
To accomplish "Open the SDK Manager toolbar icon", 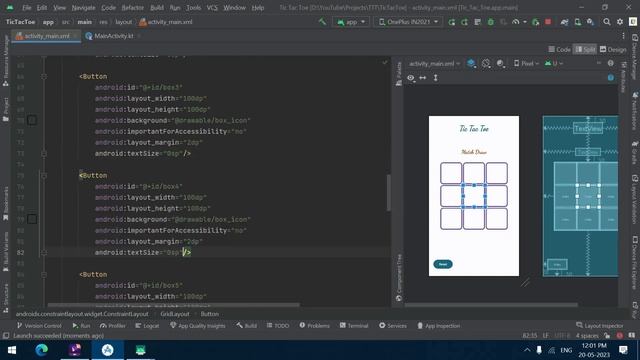I will (590, 22).
